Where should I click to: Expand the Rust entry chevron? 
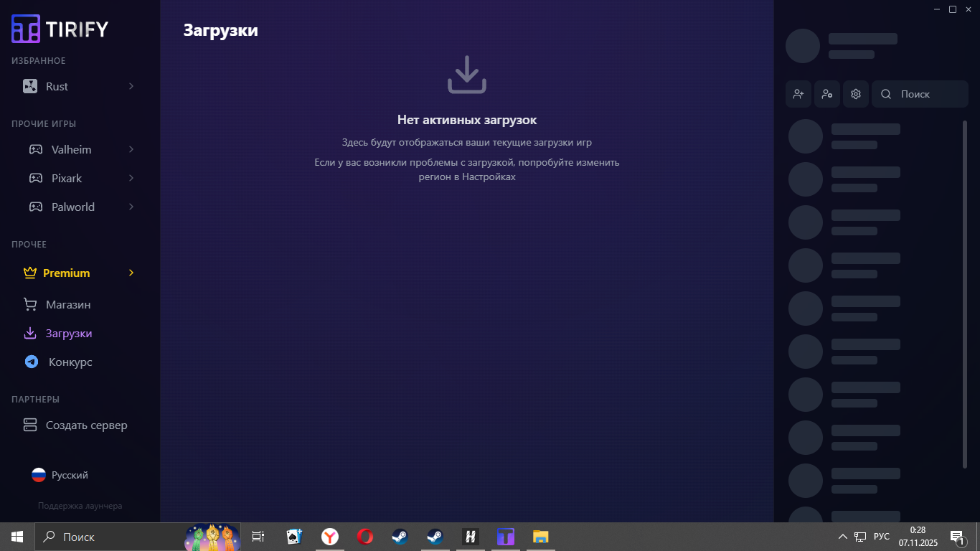click(131, 87)
